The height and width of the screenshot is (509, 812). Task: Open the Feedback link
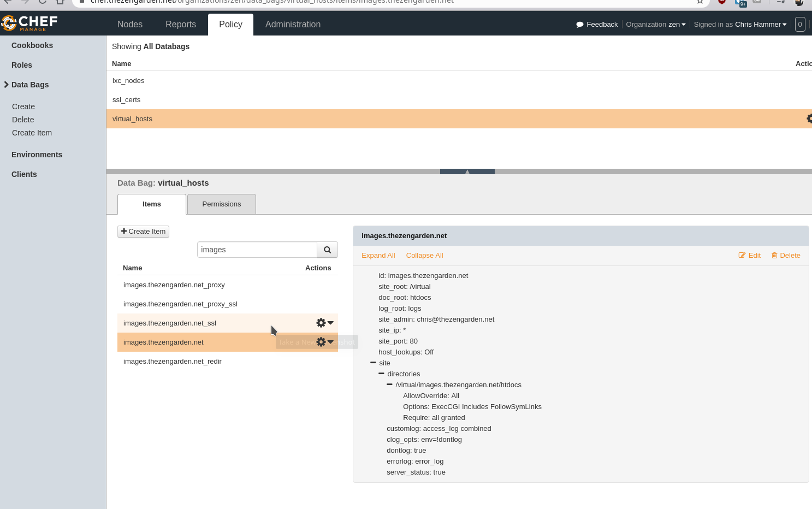pyautogui.click(x=597, y=25)
